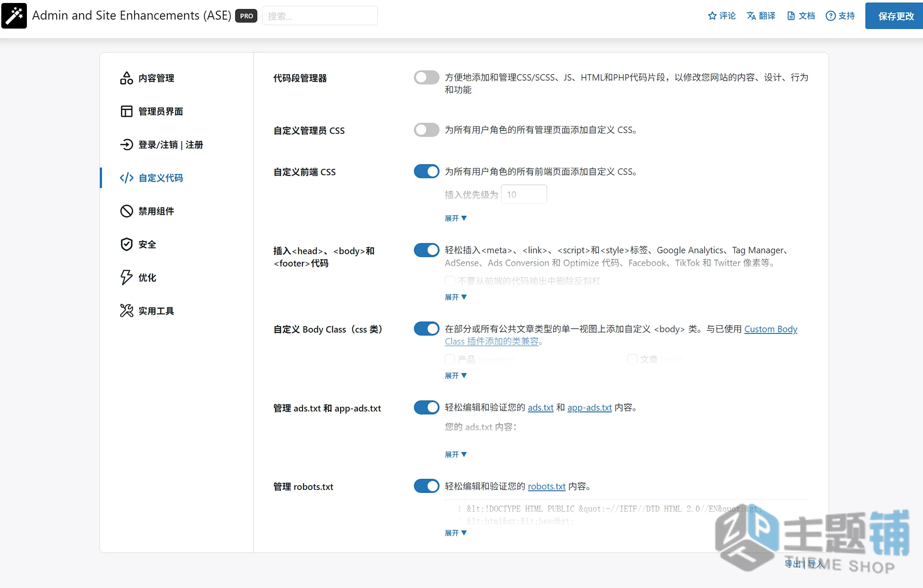Screen dimensions: 923x588
Task: Click the 内容管理 shapes icon
Action: [126, 78]
